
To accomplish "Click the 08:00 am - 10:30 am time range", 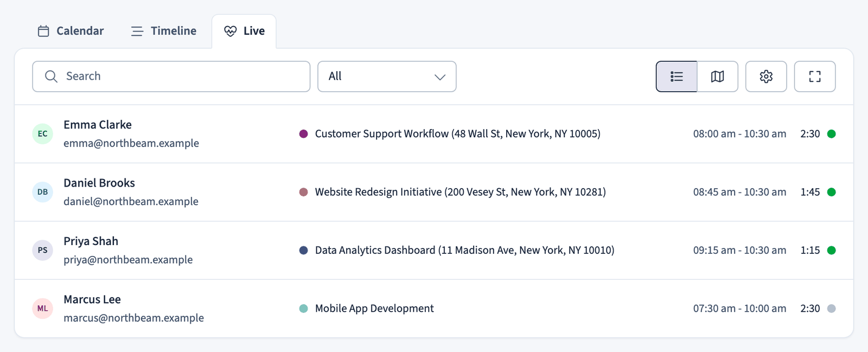I will point(739,134).
